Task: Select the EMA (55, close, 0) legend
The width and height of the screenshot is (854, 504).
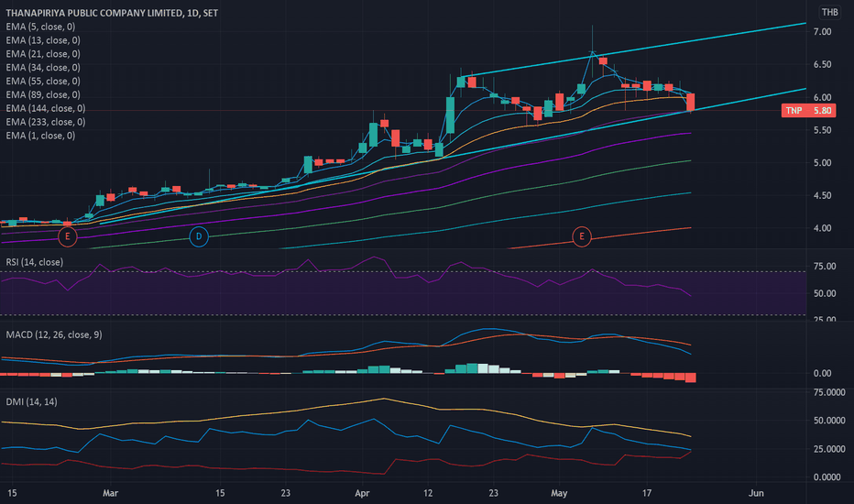Action: 43,82
